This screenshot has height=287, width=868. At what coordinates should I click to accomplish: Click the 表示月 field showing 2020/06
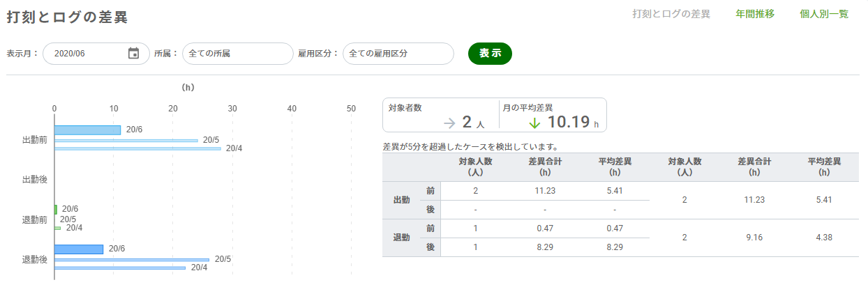pos(96,54)
